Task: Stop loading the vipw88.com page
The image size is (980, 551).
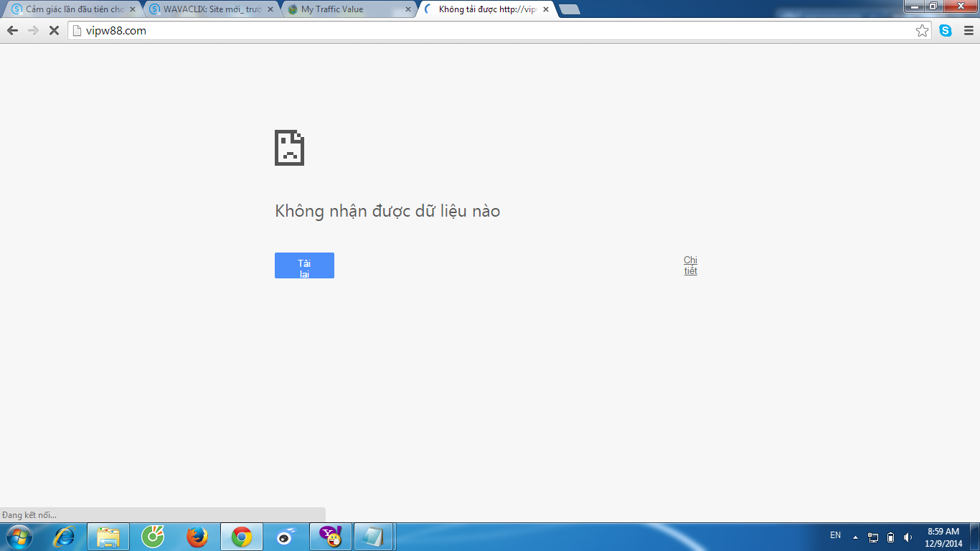Action: [54, 31]
